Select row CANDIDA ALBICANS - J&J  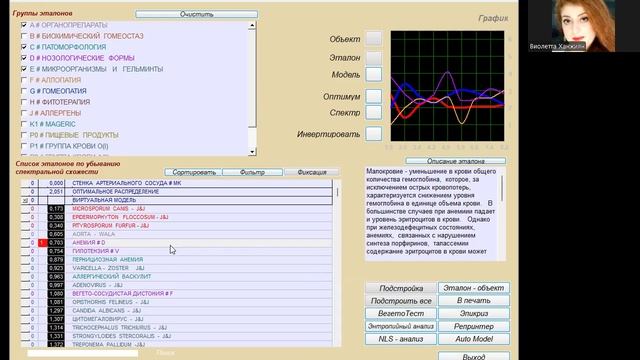coord(177,311)
